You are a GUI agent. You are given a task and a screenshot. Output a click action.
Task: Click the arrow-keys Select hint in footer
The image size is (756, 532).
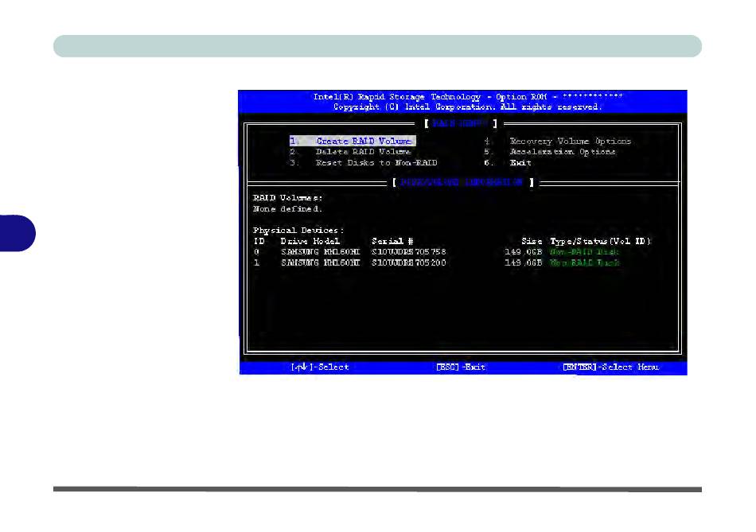(320, 367)
